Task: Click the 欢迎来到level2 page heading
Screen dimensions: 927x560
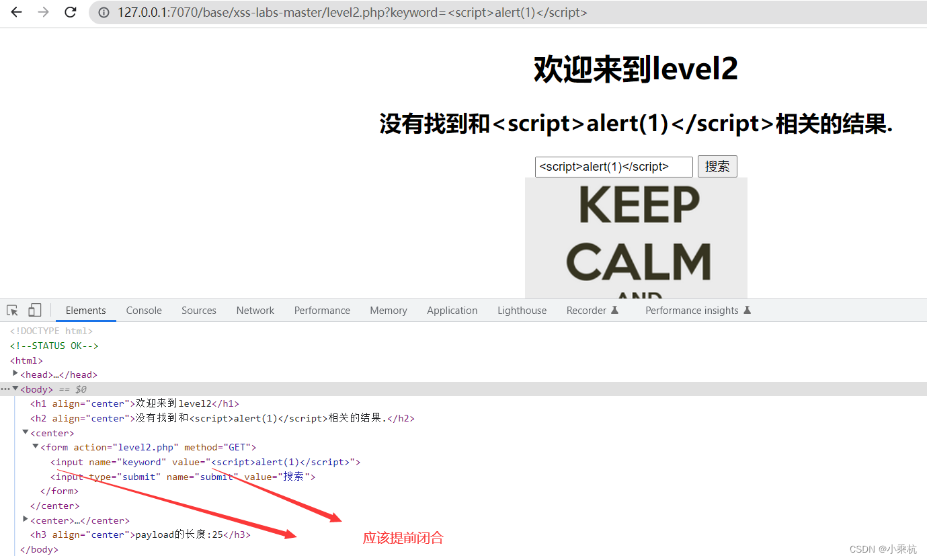Action: pyautogui.click(x=636, y=69)
